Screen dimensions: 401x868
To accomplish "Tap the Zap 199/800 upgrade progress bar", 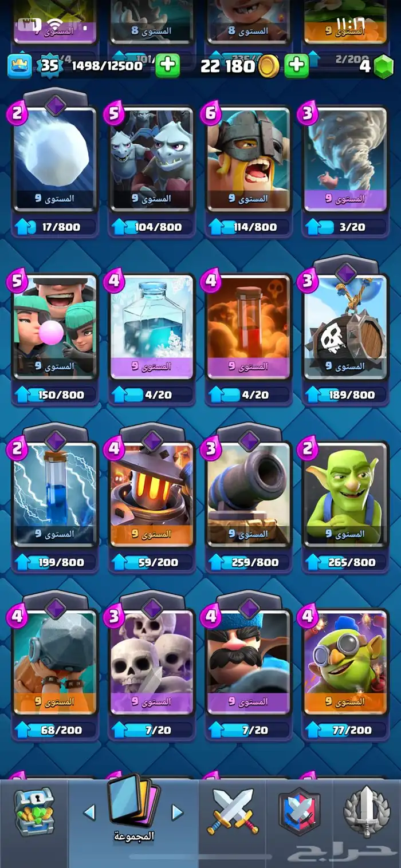I will (55, 562).
